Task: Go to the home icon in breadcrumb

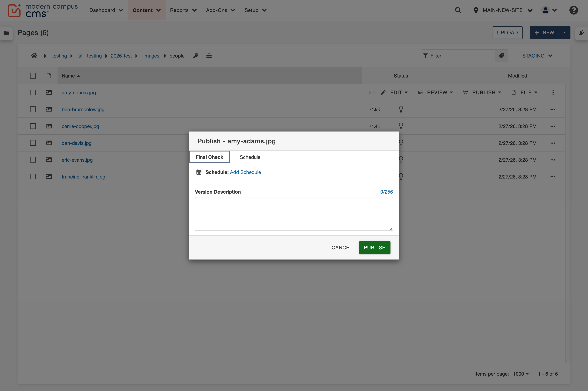Action: click(34, 56)
